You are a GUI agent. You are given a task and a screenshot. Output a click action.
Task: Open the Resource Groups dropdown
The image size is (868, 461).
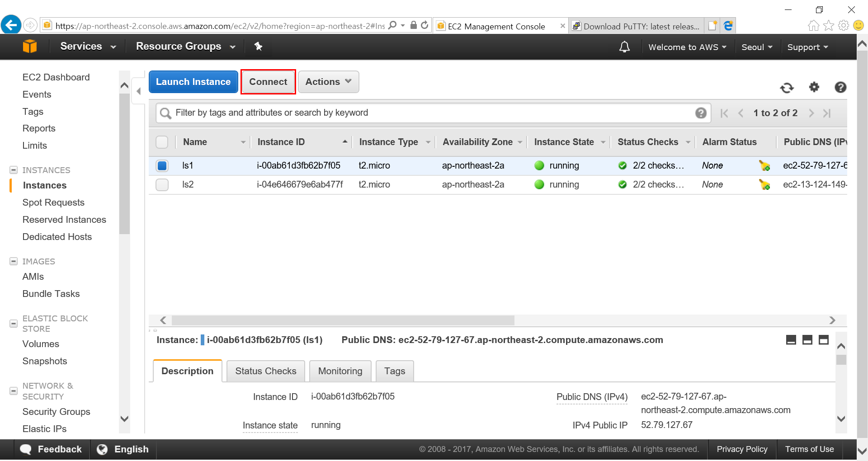point(186,47)
